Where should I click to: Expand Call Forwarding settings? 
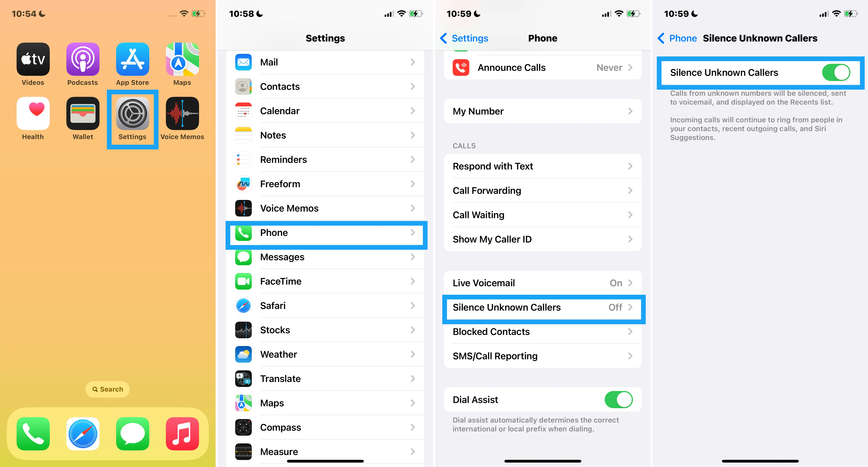[542, 190]
